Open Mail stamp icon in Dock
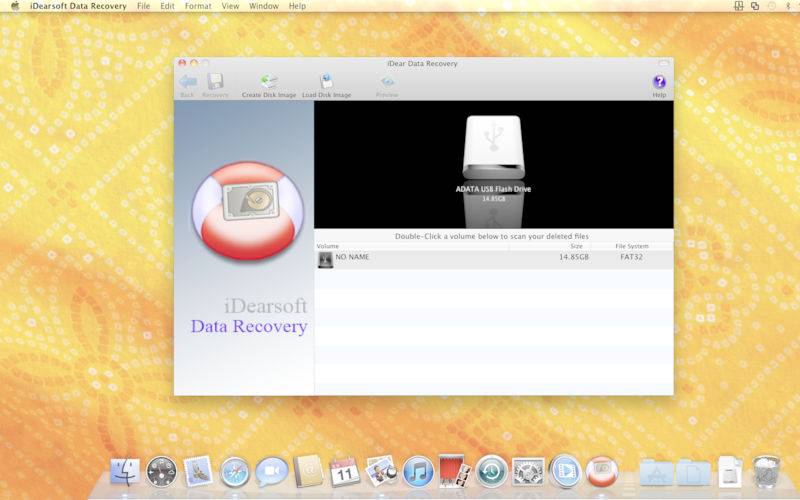This screenshot has width=800, height=500. [x=198, y=471]
